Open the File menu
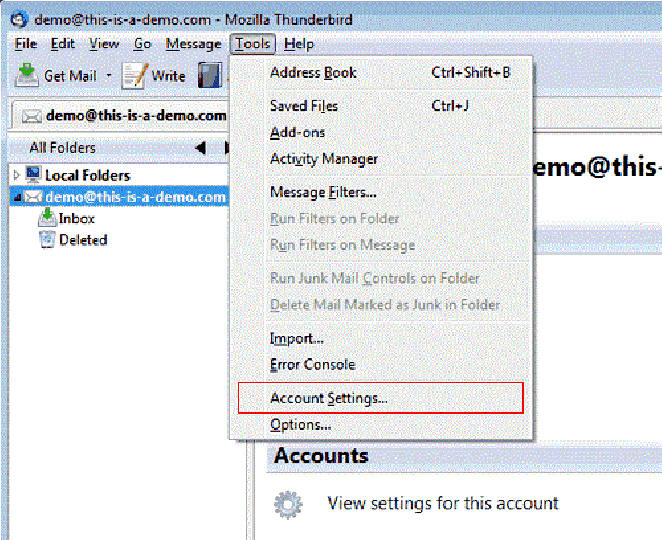Screen dimensions: 662x540 pos(26,44)
